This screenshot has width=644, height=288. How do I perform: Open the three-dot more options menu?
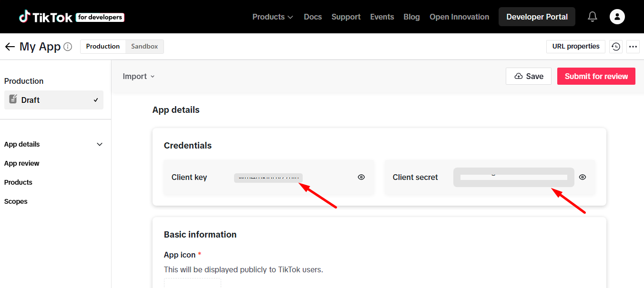coord(633,46)
